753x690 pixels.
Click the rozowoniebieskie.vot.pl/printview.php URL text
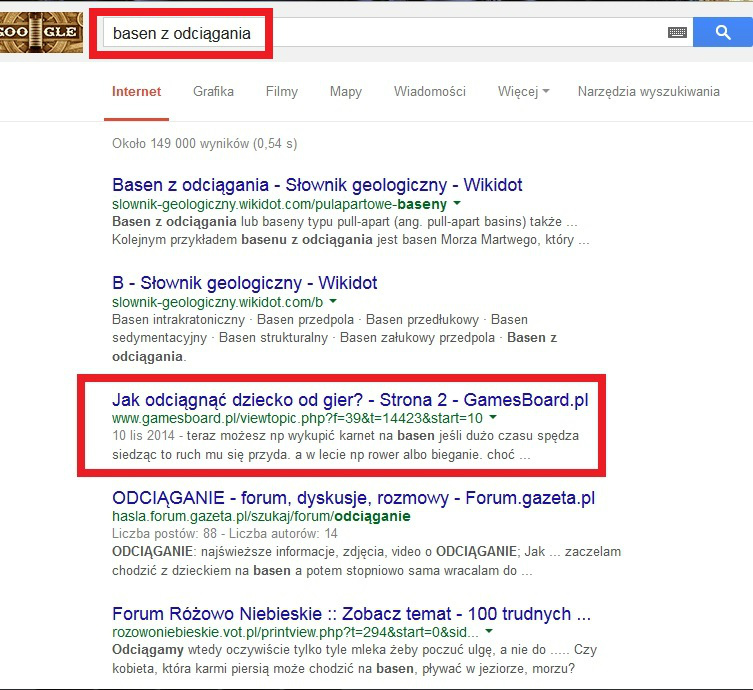pyautogui.click(x=295, y=632)
